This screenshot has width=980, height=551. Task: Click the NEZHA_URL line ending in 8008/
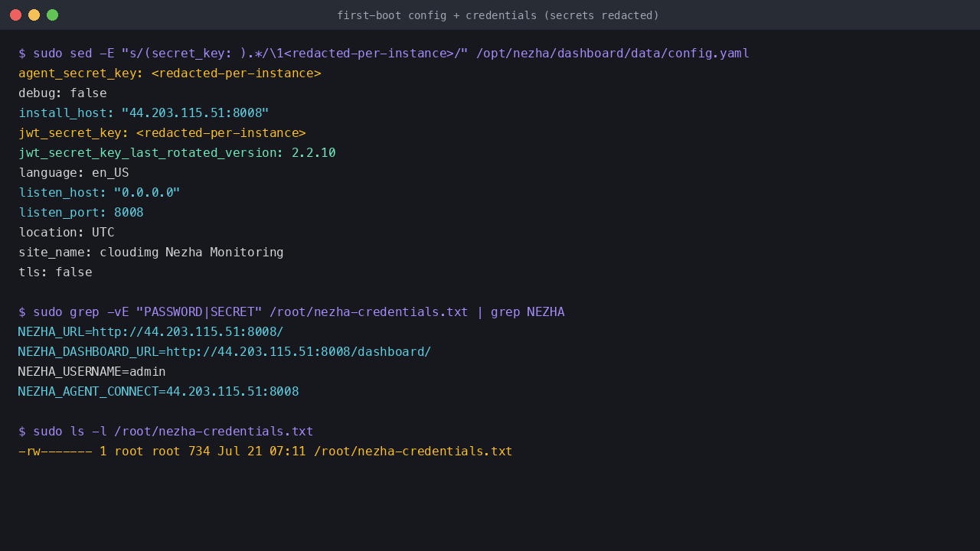151,332
